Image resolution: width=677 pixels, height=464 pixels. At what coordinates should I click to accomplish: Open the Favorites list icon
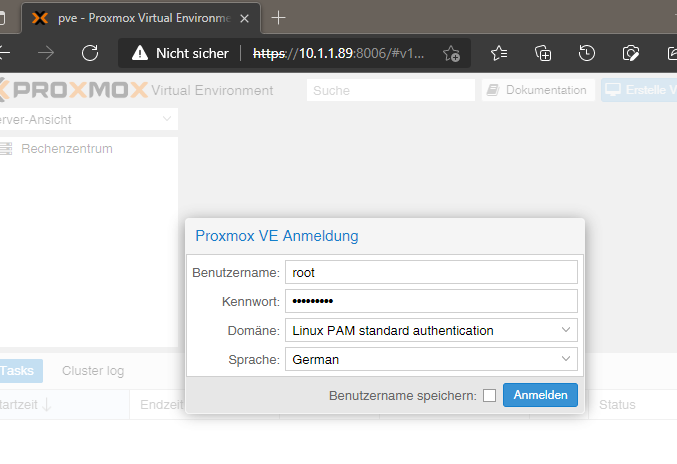(x=499, y=53)
